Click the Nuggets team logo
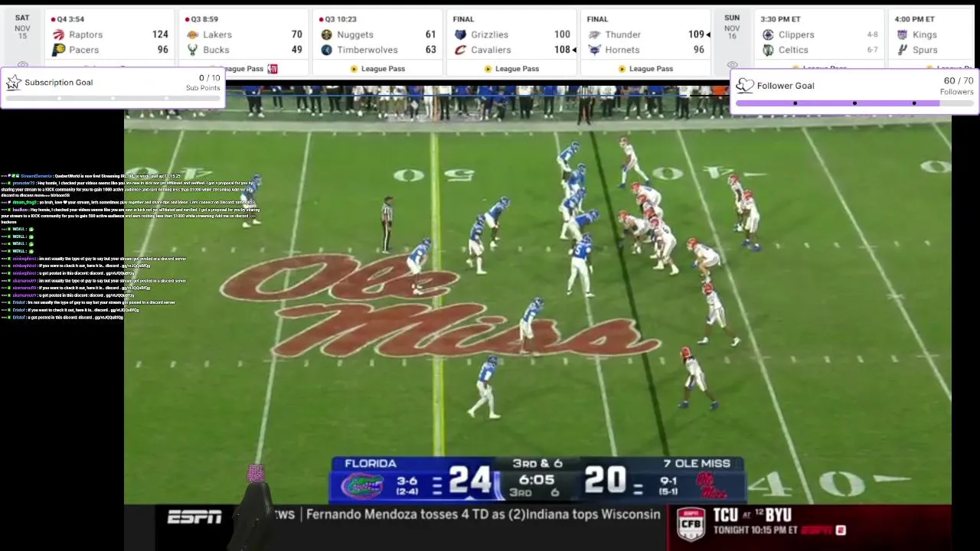This screenshot has width=980, height=551. (327, 34)
